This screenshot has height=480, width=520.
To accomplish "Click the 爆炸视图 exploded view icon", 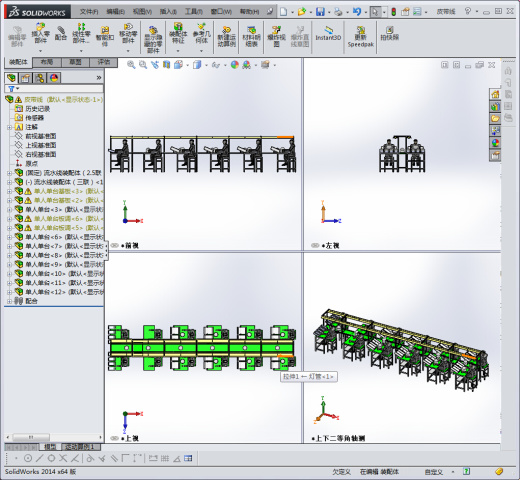I will tap(276, 36).
